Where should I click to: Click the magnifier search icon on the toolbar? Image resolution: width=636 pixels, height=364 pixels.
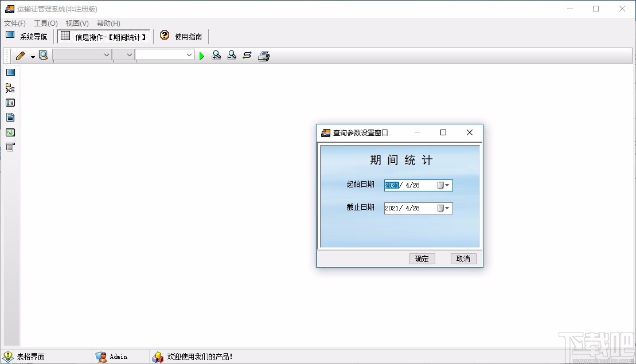click(43, 55)
